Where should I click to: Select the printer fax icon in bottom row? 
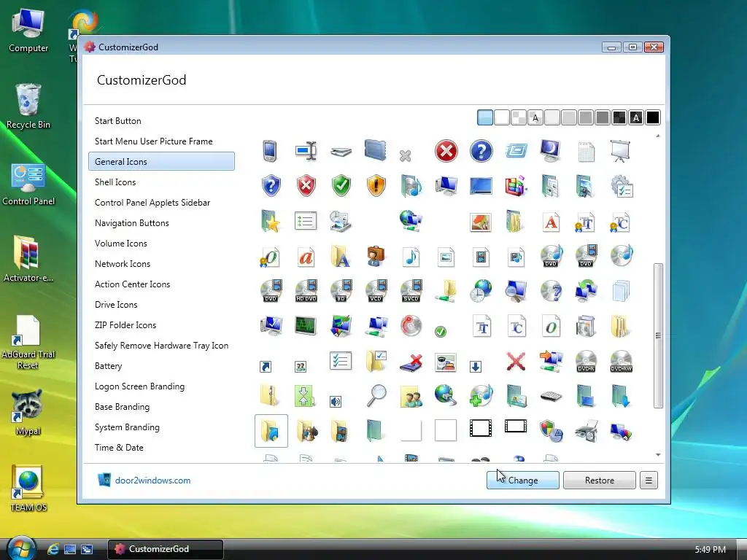[586, 431]
